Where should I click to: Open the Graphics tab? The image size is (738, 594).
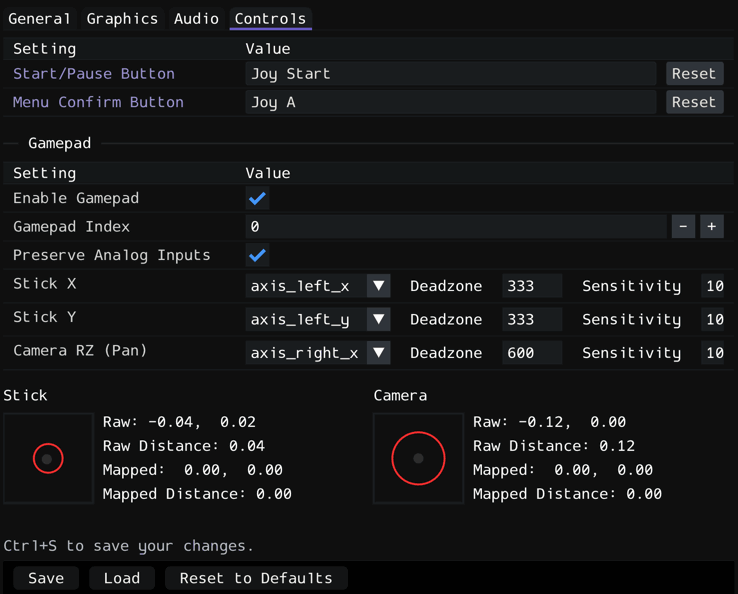[x=122, y=19]
